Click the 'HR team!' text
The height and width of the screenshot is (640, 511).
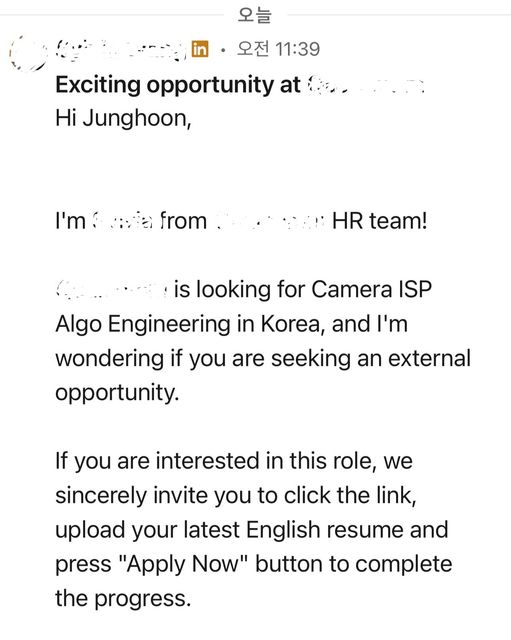click(x=380, y=221)
